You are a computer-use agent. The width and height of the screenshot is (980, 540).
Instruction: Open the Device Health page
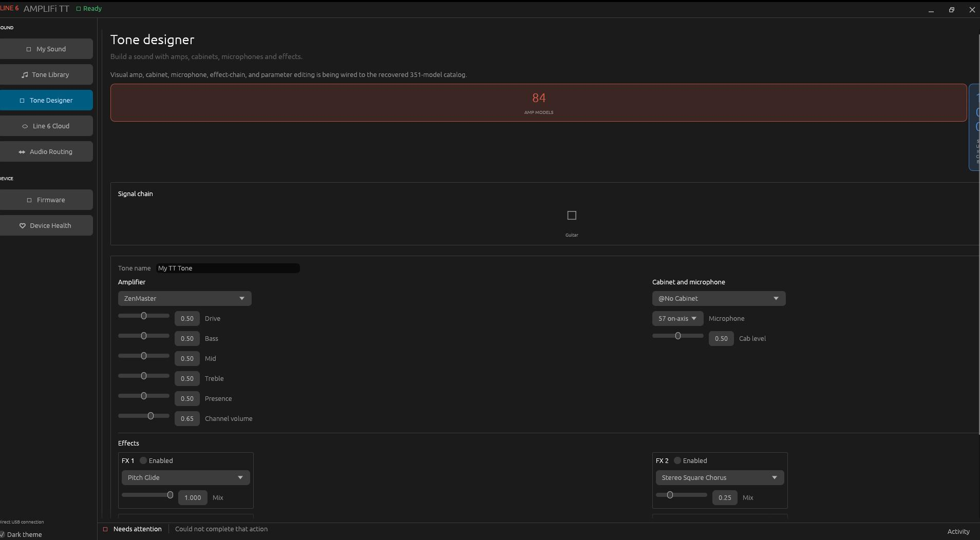click(46, 225)
